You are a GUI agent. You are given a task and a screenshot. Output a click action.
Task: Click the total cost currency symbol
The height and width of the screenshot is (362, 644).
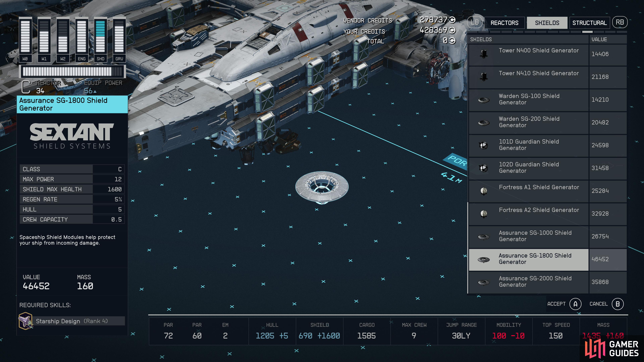452,40
